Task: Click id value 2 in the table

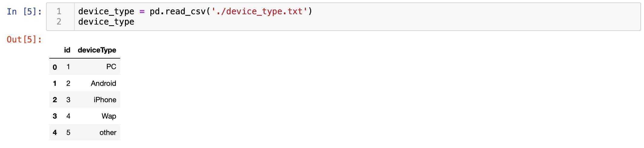Action: (x=68, y=83)
